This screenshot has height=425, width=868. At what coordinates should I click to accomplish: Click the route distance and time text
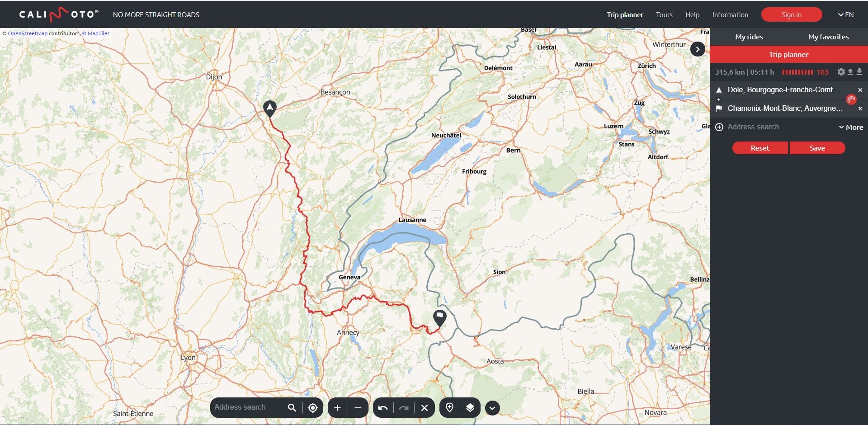(x=744, y=72)
